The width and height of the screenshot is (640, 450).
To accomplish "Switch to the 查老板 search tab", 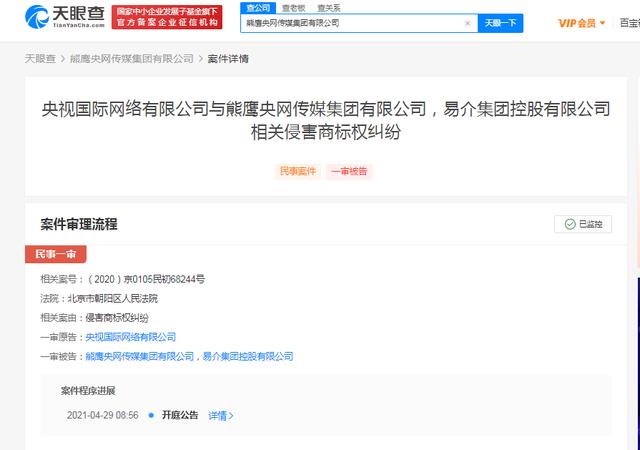I will pos(294,7).
